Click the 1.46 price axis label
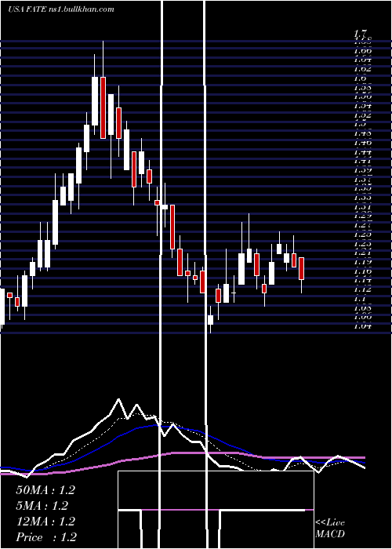Screen dimensions: 392x549 [363, 143]
